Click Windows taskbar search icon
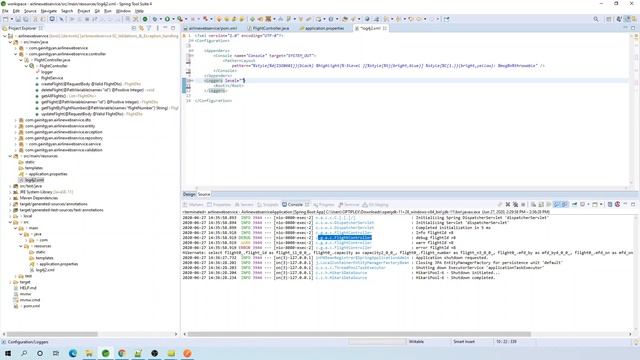640x360 pixels. pos(24,353)
